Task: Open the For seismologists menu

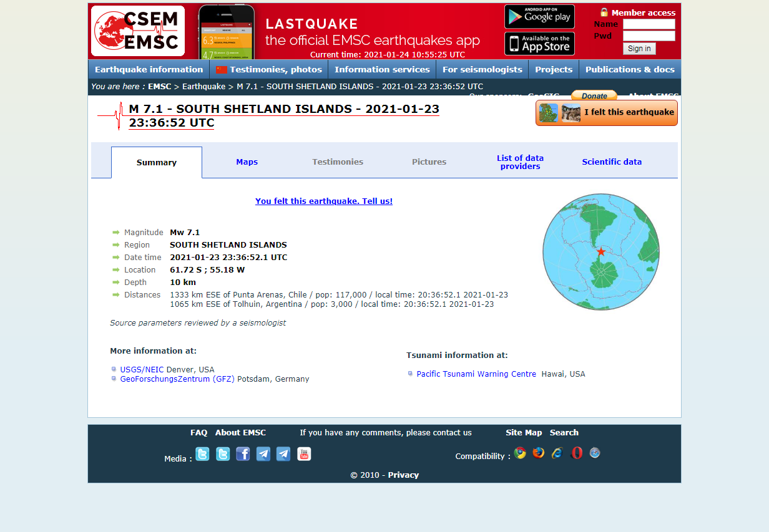Action: [482, 69]
